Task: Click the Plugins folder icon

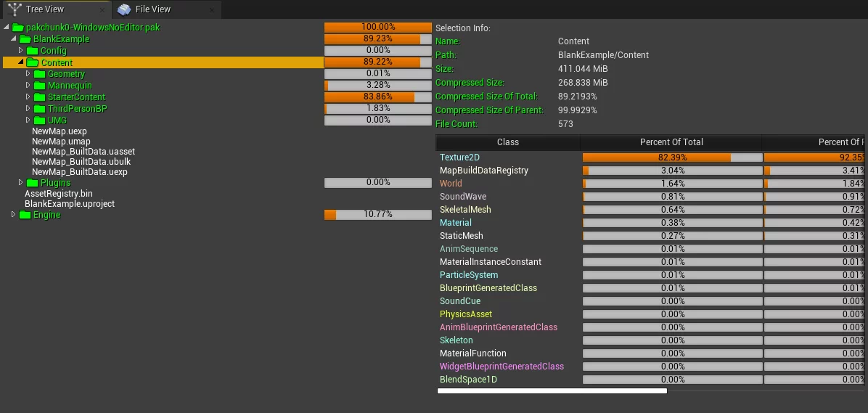Action: (x=33, y=183)
